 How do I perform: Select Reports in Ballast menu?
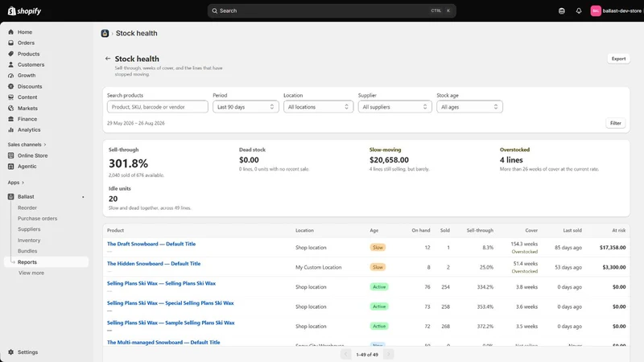pos(47,262)
